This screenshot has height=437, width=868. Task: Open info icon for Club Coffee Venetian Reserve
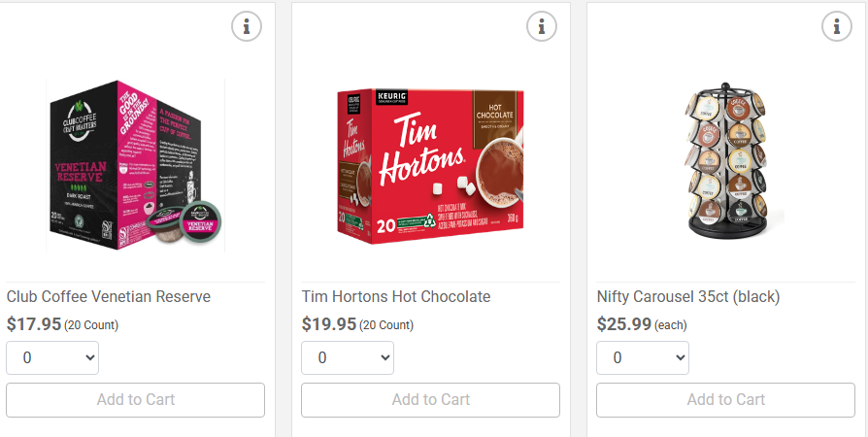[247, 26]
